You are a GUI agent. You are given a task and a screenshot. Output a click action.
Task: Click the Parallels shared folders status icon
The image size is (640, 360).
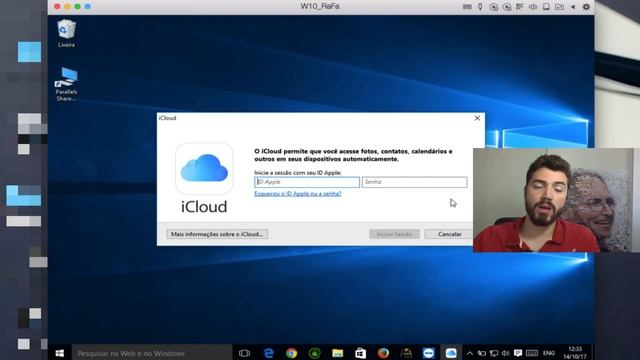pos(560,7)
